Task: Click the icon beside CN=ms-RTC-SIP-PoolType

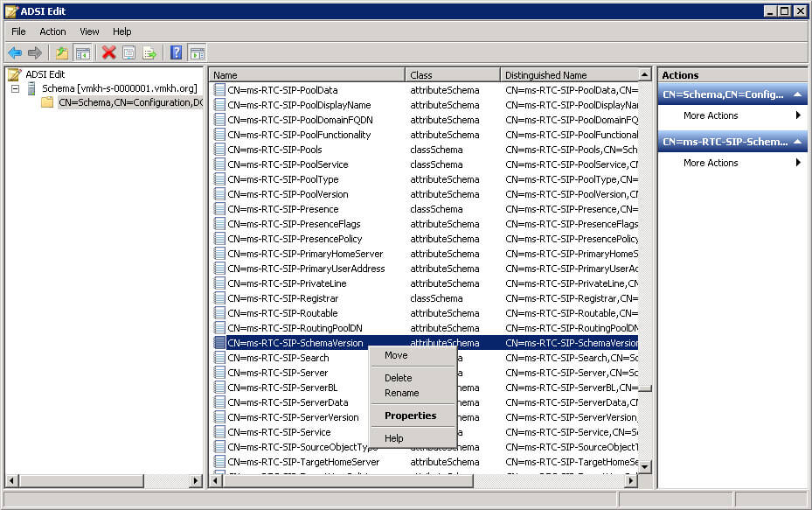Action: tap(219, 179)
